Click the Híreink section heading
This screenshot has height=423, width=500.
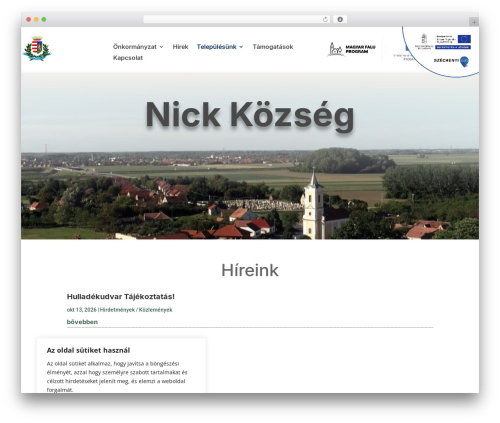point(250,270)
